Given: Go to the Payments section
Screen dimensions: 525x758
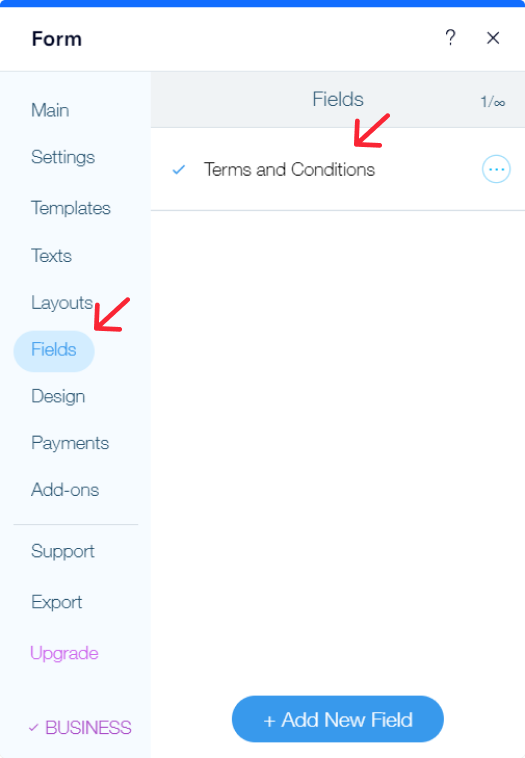Looking at the screenshot, I should (x=70, y=443).
